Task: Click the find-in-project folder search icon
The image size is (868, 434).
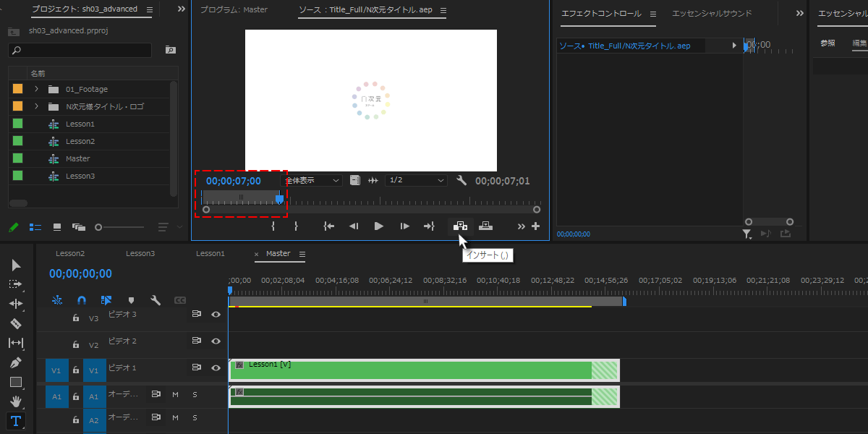Action: point(170,50)
